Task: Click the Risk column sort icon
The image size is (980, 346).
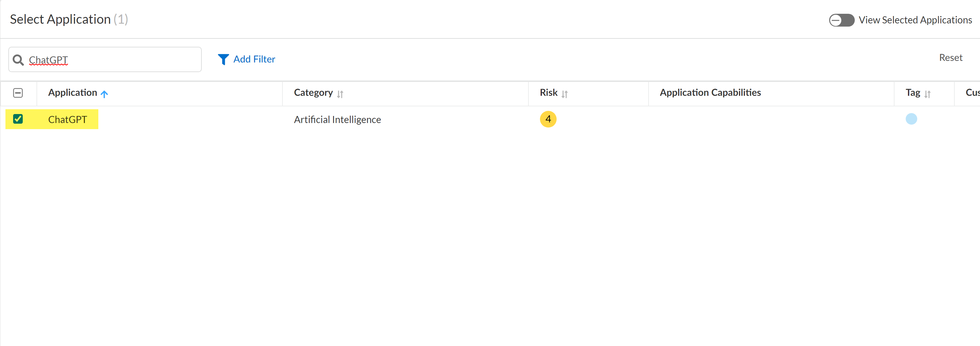Action: (x=565, y=94)
